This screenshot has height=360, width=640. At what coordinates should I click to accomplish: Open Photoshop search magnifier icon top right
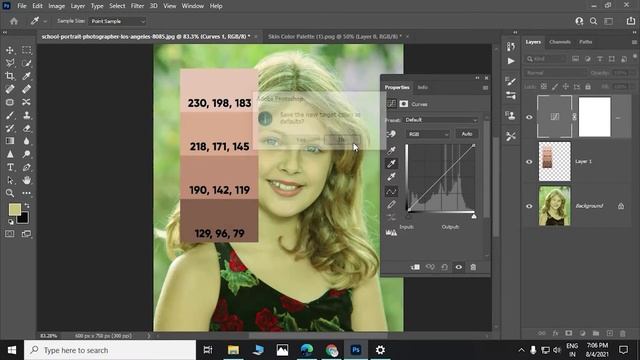pos(593,21)
